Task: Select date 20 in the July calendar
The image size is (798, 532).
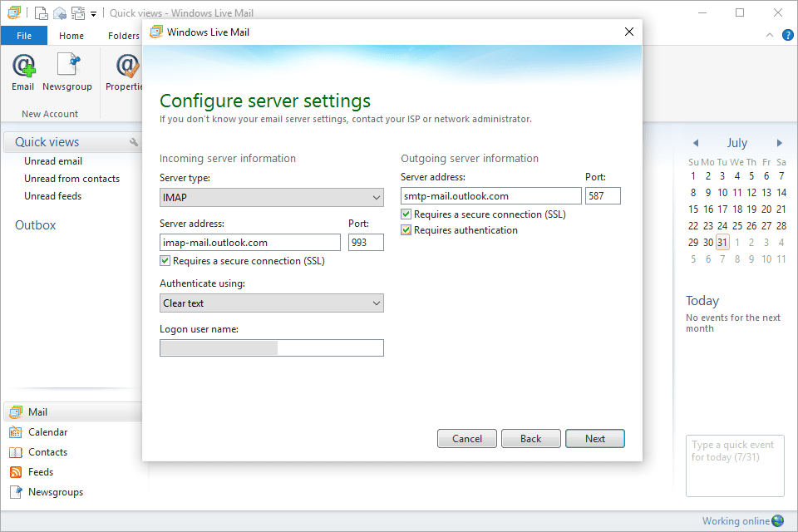Action: point(766,209)
